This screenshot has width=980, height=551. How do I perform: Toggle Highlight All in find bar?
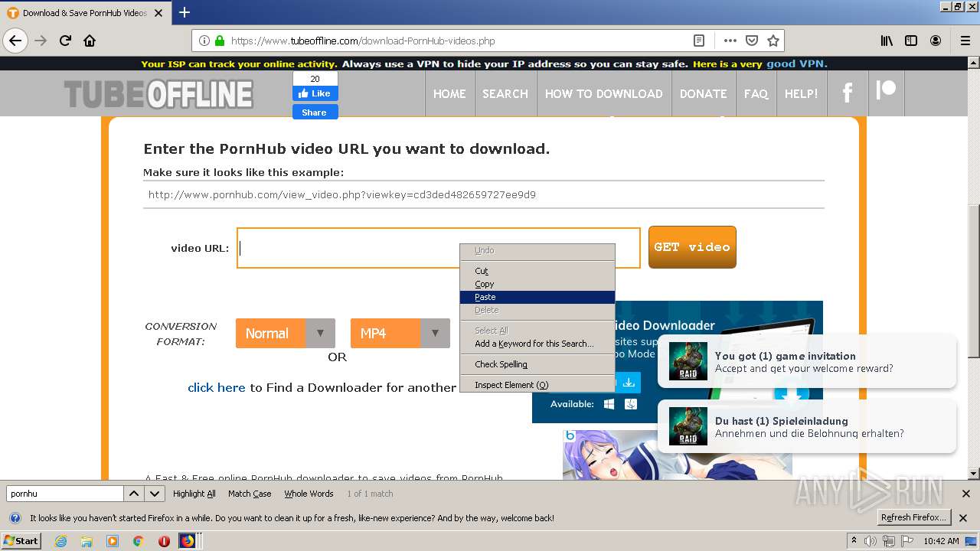(x=194, y=494)
